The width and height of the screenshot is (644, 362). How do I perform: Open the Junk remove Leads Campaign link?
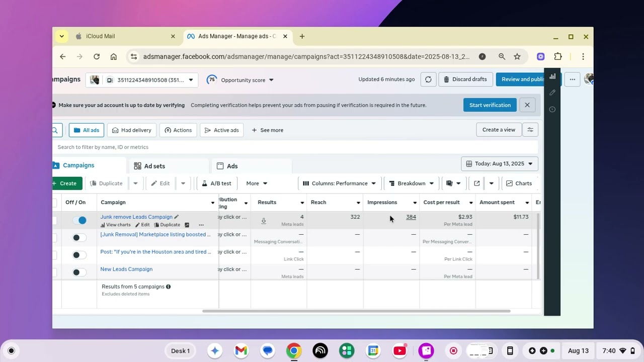[x=136, y=217]
